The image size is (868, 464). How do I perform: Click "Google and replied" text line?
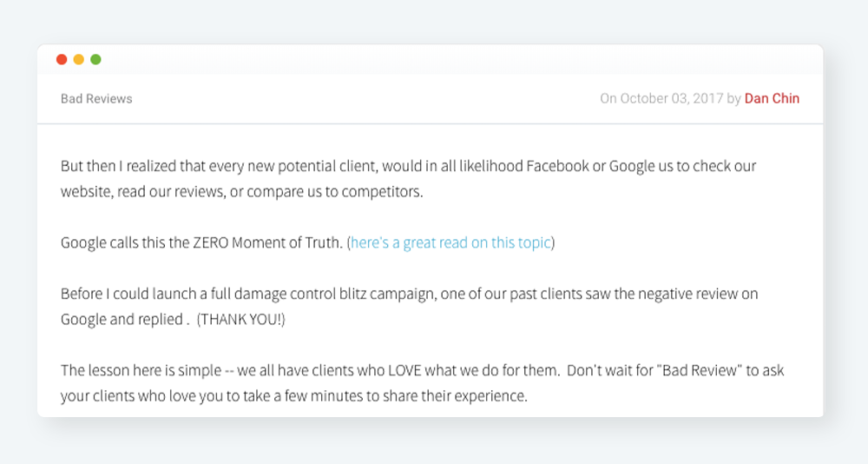pyautogui.click(x=122, y=319)
